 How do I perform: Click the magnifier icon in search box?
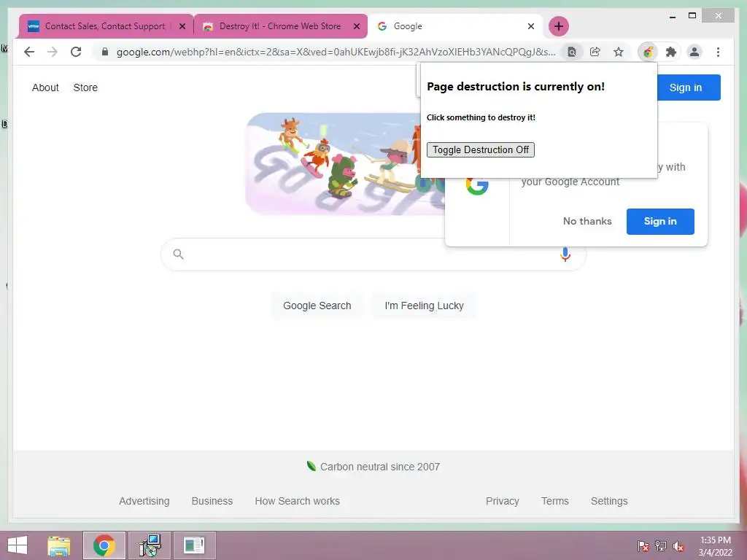(x=178, y=254)
